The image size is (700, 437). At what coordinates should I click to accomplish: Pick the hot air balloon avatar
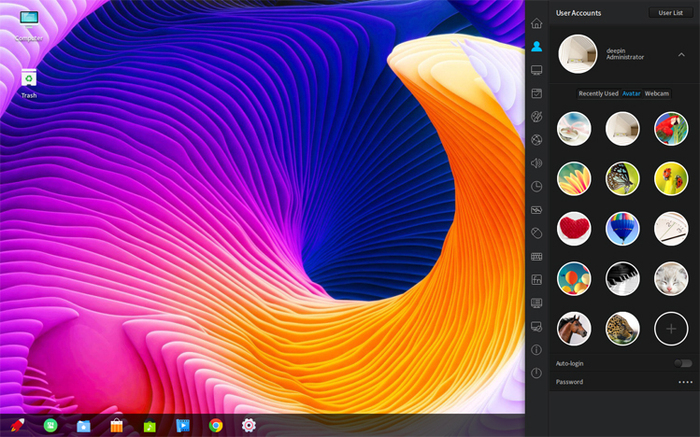622,228
